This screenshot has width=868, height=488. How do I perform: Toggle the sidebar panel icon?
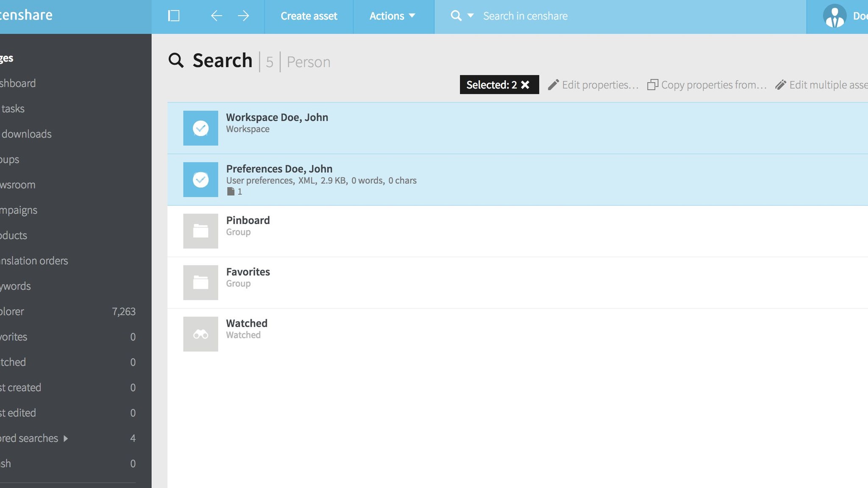click(x=174, y=16)
